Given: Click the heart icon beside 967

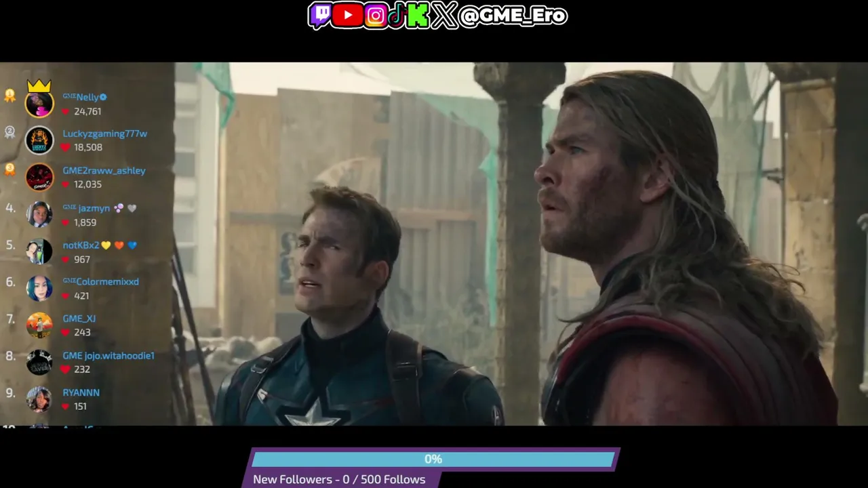Looking at the screenshot, I should click(66, 260).
